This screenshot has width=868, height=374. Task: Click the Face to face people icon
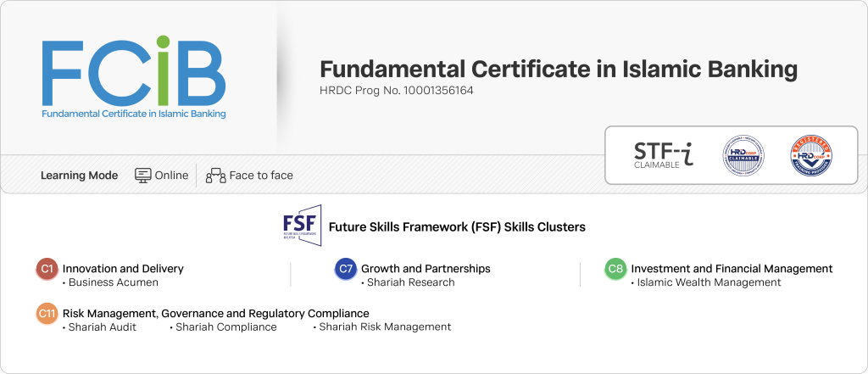pyautogui.click(x=215, y=176)
